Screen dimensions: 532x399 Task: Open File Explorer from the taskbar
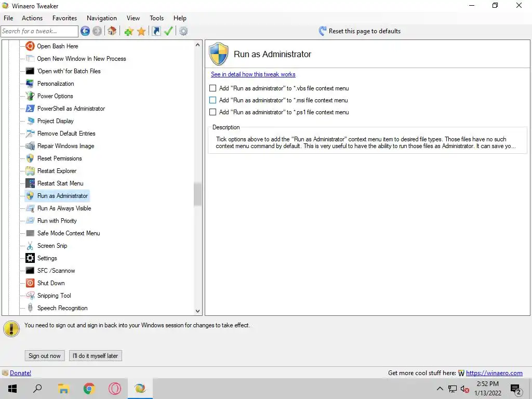pyautogui.click(x=63, y=389)
